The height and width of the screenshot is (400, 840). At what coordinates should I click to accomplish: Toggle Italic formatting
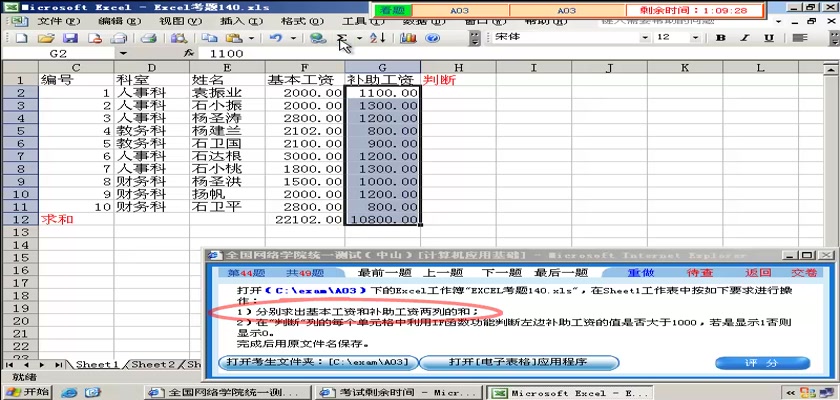[x=745, y=37]
